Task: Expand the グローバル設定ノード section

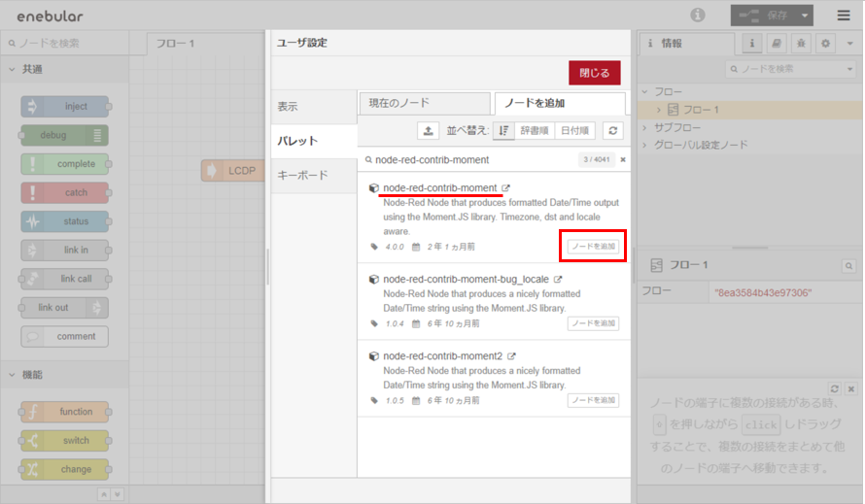Action: click(645, 145)
